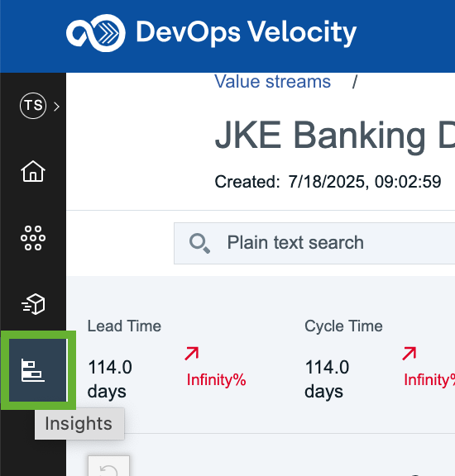Click the Infinity% value under Lead Time
The width and height of the screenshot is (455, 476).
(217, 380)
